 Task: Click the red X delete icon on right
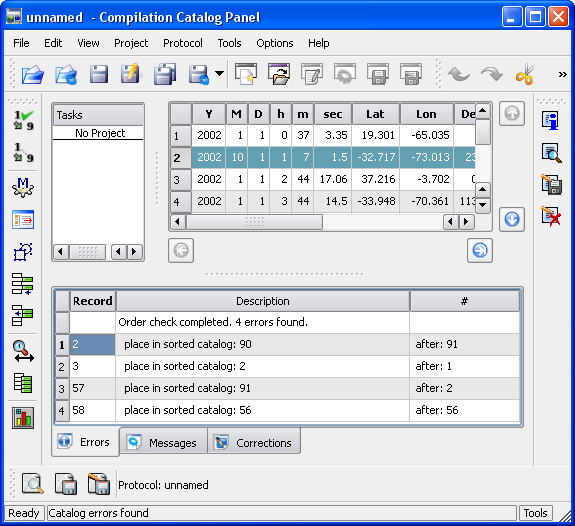coord(551,216)
